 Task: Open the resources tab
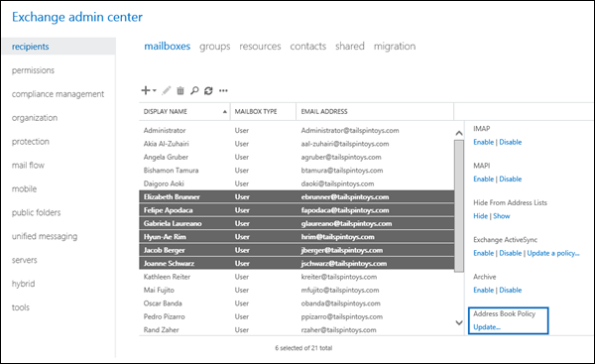point(260,47)
